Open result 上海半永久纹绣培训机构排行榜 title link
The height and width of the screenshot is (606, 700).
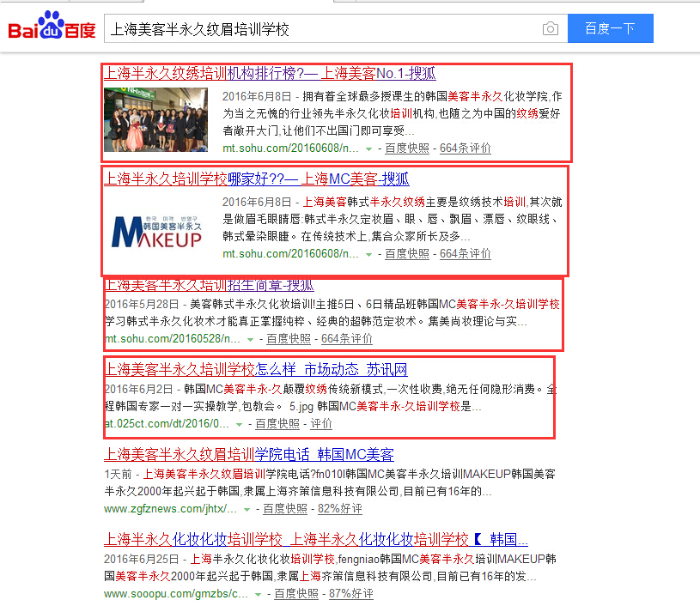point(270,73)
